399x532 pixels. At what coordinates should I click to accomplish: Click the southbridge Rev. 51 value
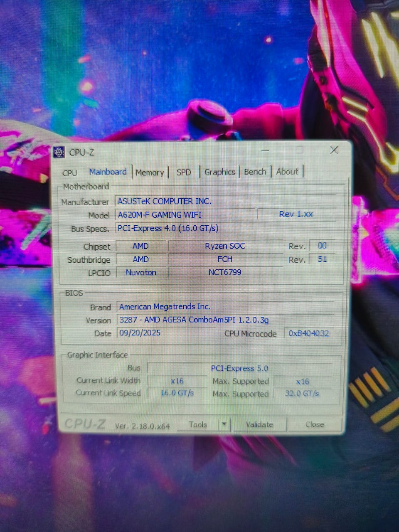pos(322,259)
